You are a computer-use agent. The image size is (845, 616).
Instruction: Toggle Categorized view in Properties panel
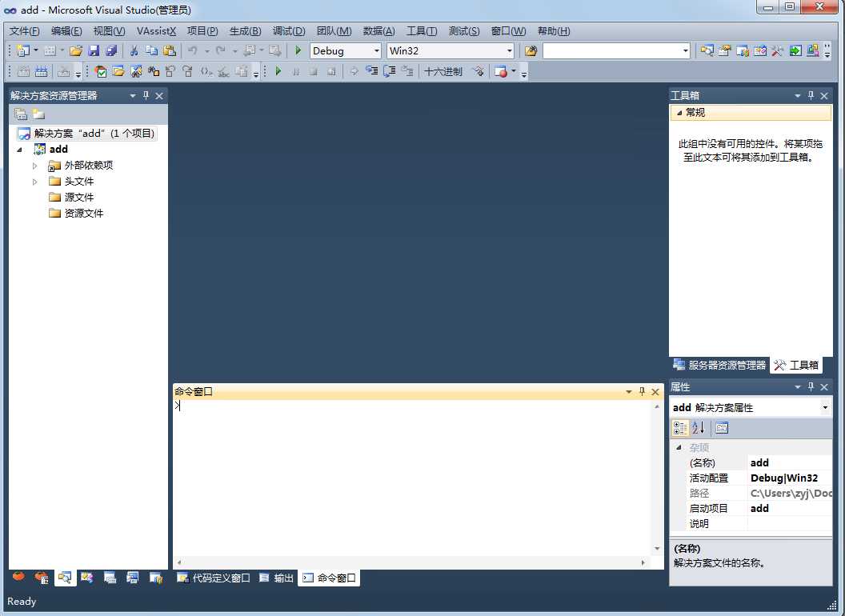680,428
